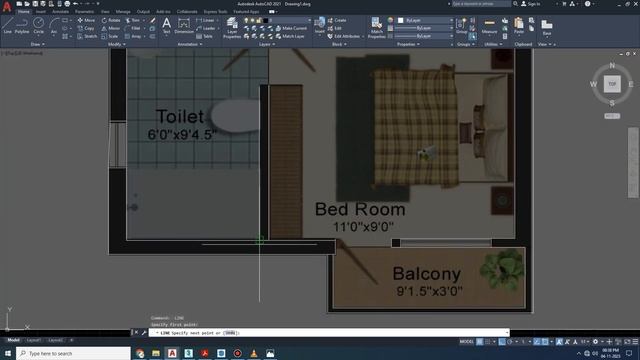Open the Manage ribbon tab
The image size is (640, 360).
pos(123,12)
